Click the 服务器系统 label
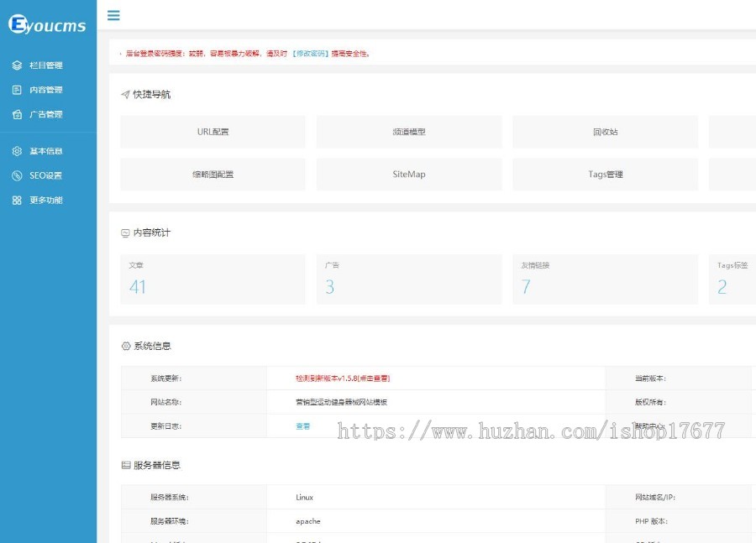This screenshot has height=543, width=756. tap(169, 497)
